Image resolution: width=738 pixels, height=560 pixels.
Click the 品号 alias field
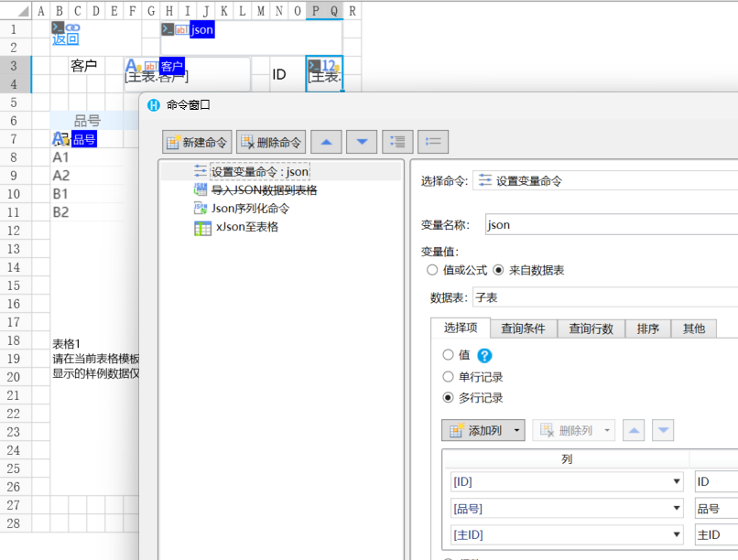716,508
